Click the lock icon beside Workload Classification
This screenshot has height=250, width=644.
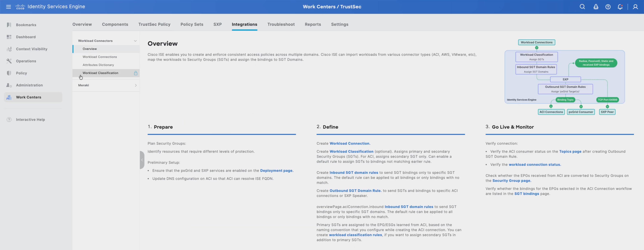(x=136, y=73)
